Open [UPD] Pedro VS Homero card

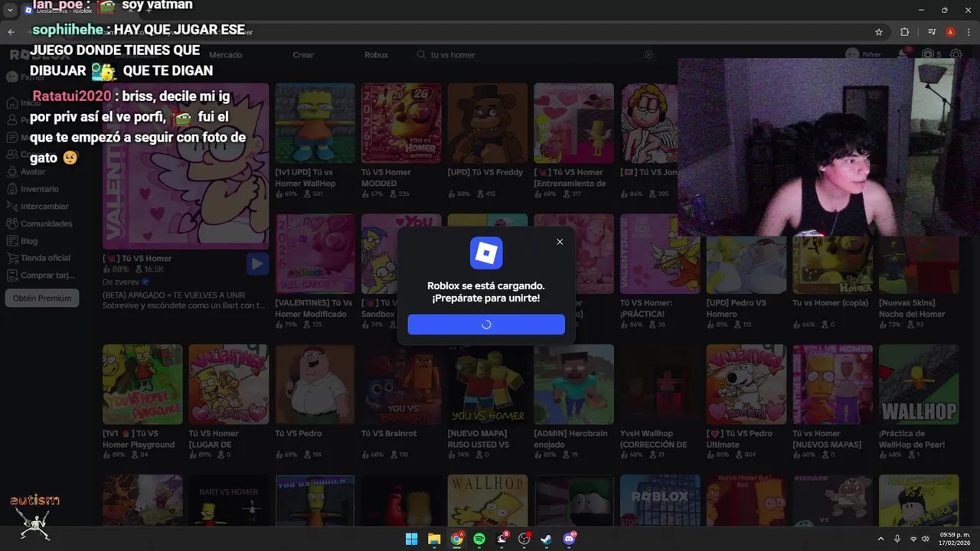(x=746, y=277)
